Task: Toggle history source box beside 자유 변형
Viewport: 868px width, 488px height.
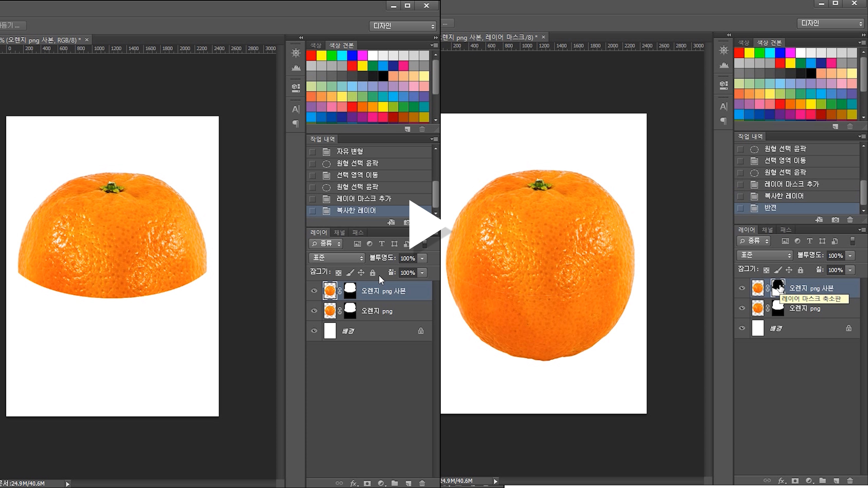Action: tap(312, 152)
